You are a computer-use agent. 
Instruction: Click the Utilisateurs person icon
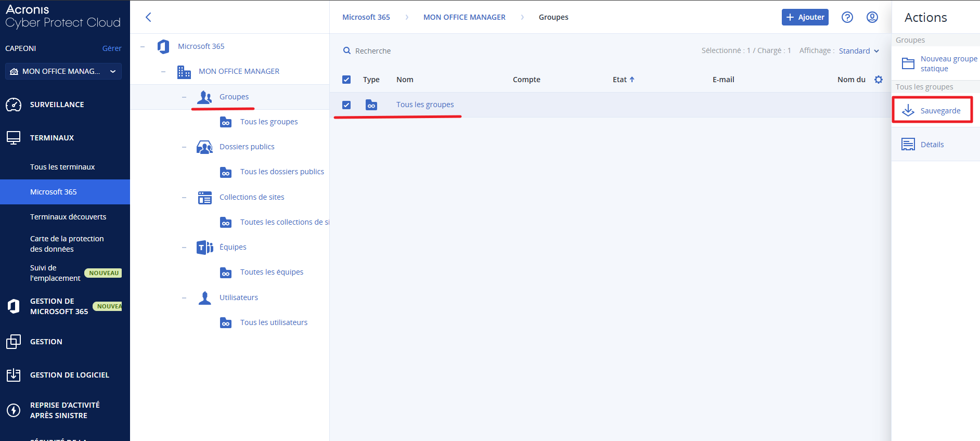205,298
